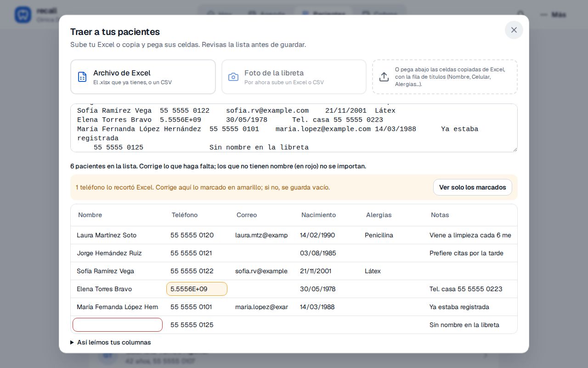Screen dimensions: 588x368
Task: Click phone 55 5555 0120
Action: 197,235
